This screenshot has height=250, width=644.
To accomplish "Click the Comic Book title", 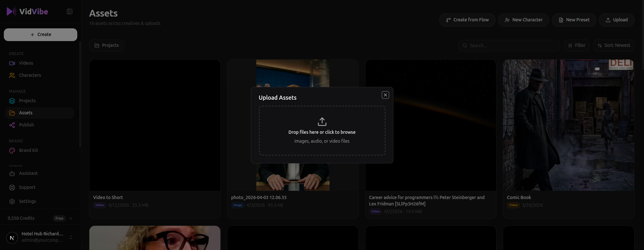I will 519,197.
